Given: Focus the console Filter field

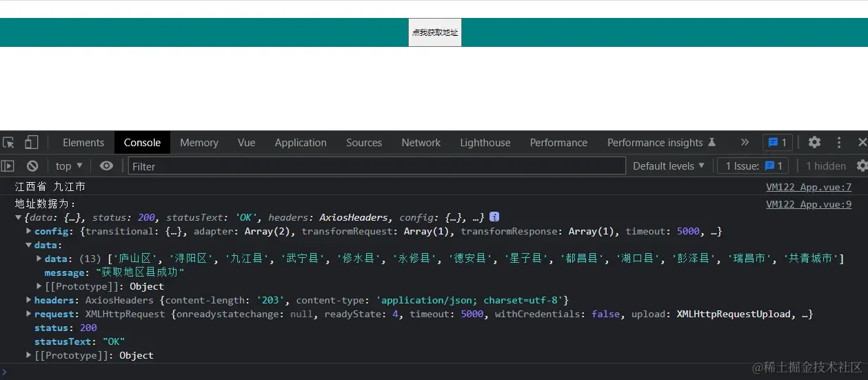Looking at the screenshot, I should [376, 166].
